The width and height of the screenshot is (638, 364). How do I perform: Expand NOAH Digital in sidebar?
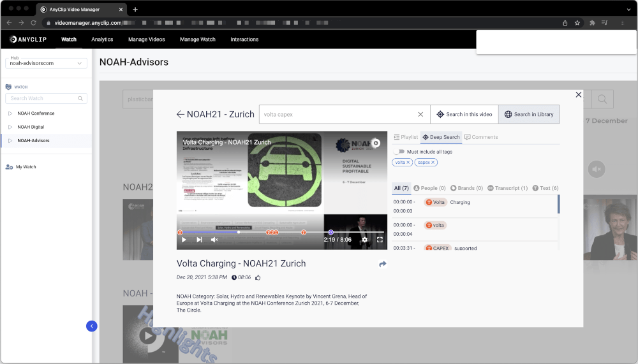pos(10,127)
